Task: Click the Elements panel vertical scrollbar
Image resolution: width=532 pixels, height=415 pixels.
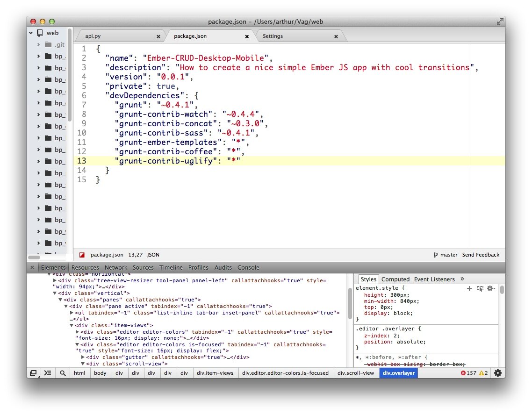Action: point(350,303)
